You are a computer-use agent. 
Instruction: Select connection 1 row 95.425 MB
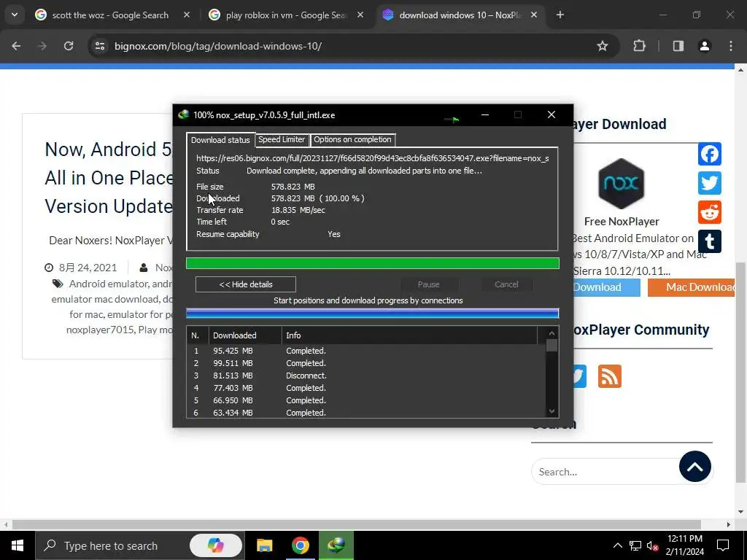coord(366,351)
